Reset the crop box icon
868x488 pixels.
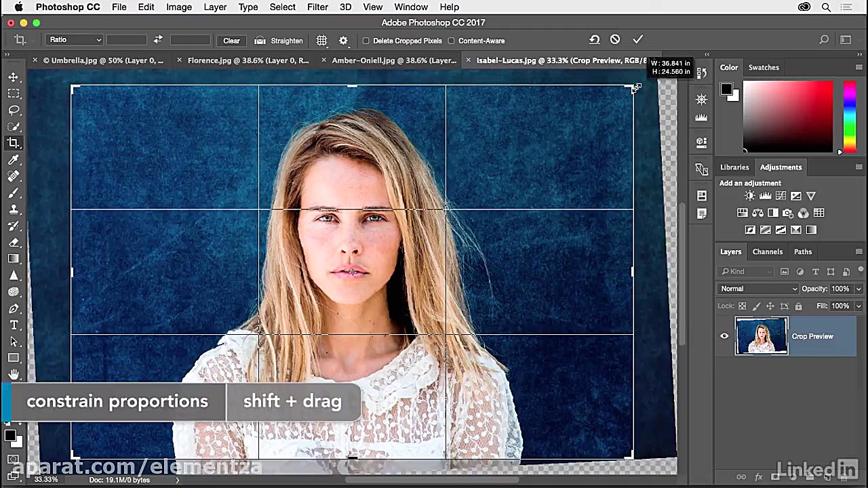pos(594,40)
